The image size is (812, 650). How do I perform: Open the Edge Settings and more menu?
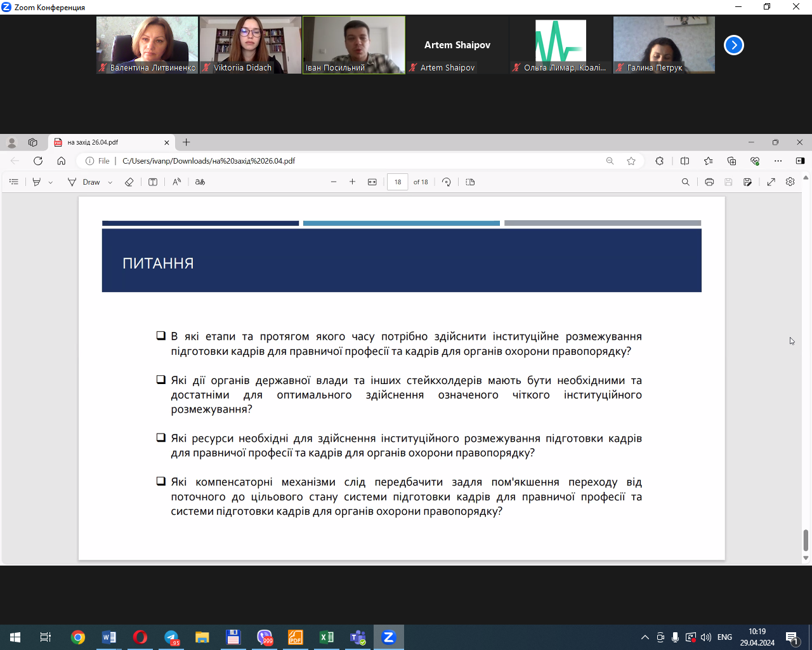(778, 161)
